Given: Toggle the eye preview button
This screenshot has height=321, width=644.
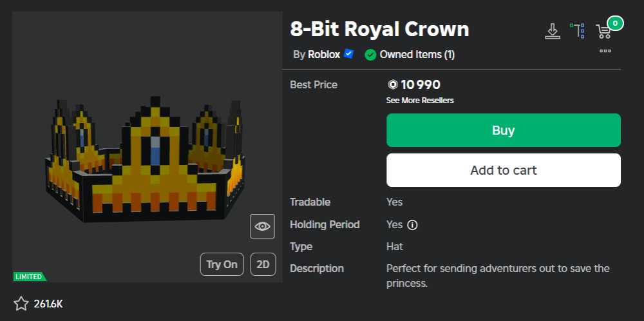Looking at the screenshot, I should click(262, 226).
